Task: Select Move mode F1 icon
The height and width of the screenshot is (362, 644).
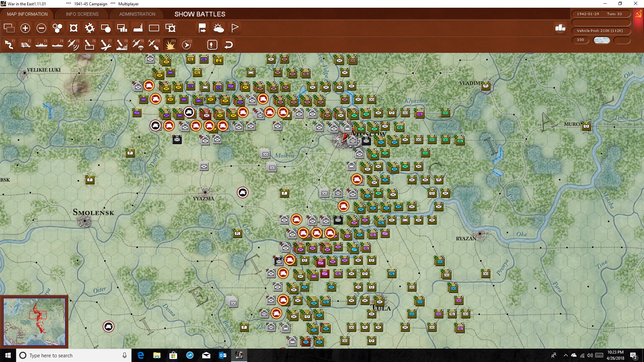Action: tap(9, 45)
